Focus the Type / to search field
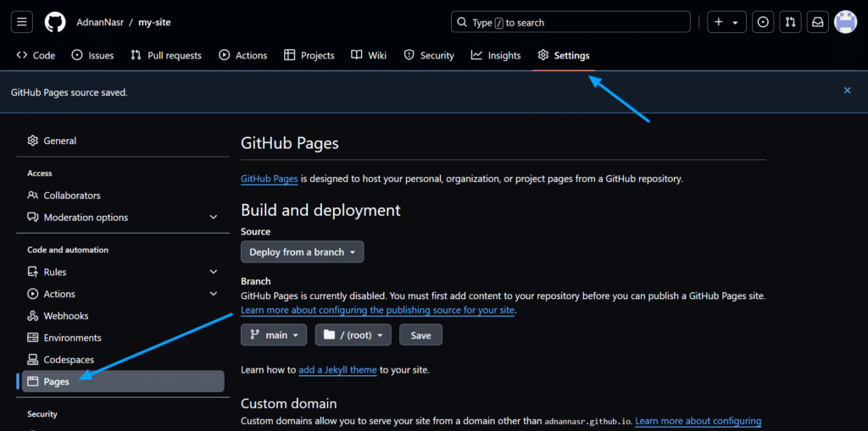The height and width of the screenshot is (431, 868). 570,22
